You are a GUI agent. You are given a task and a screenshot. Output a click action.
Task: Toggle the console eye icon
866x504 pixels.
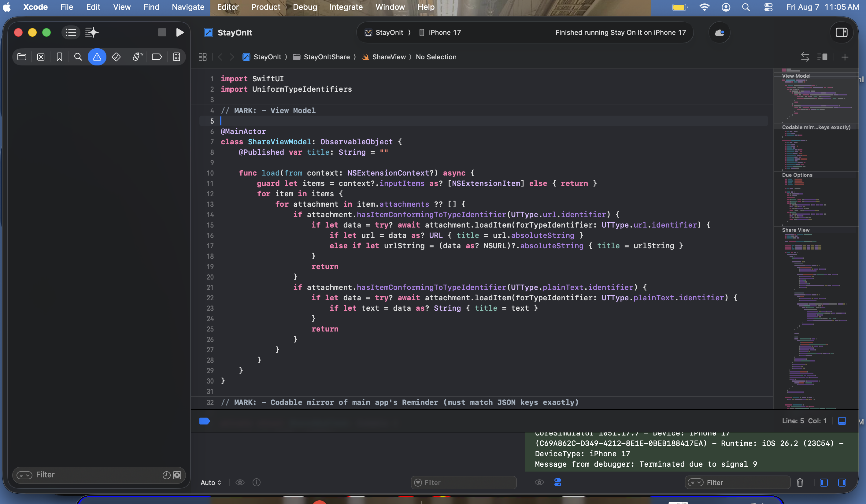pyautogui.click(x=539, y=482)
